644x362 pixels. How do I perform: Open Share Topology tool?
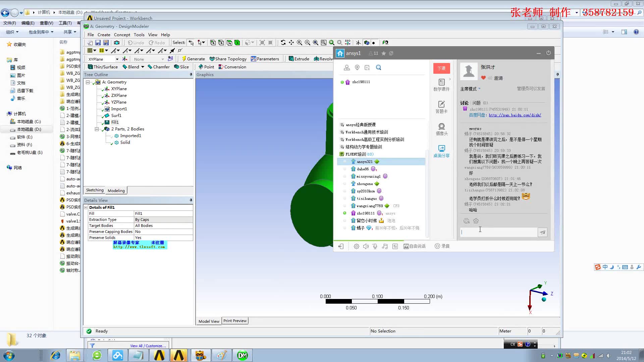[228, 59]
